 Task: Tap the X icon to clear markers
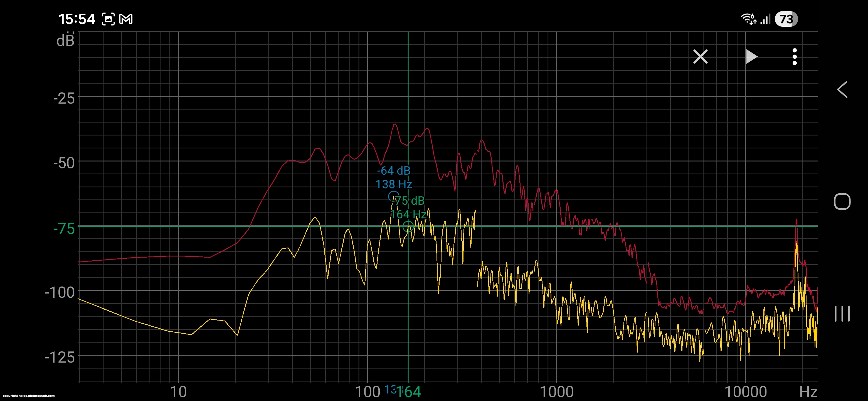(x=700, y=57)
